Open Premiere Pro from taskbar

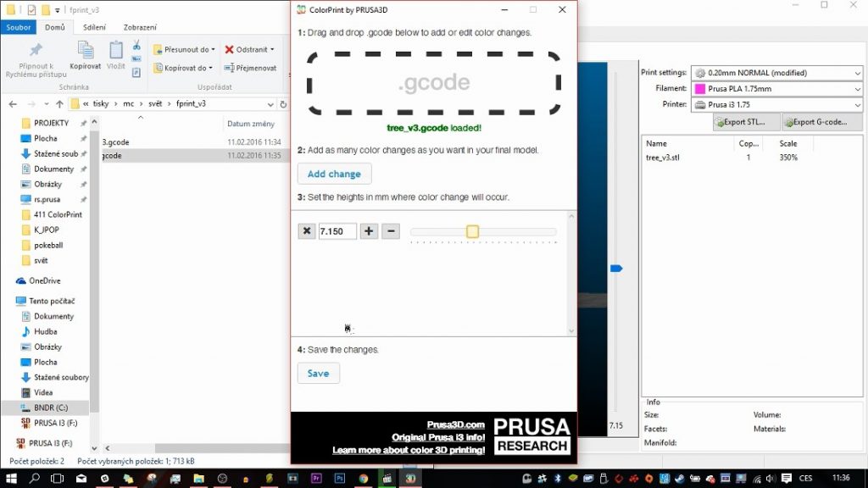click(x=317, y=478)
